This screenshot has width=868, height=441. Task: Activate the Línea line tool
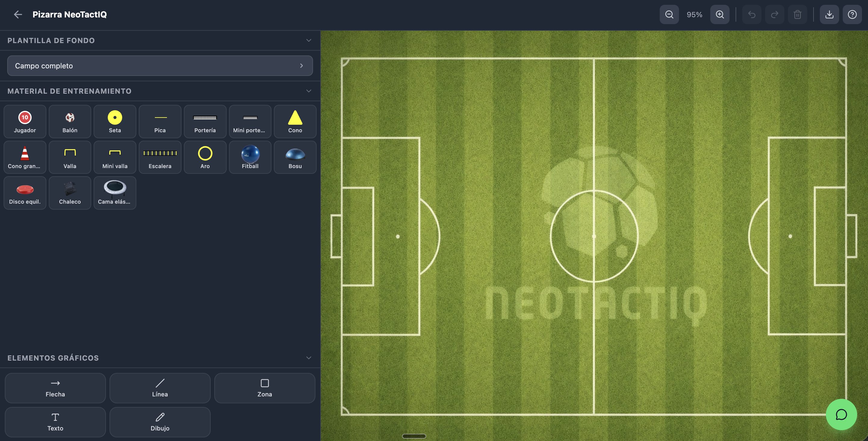[160, 388]
